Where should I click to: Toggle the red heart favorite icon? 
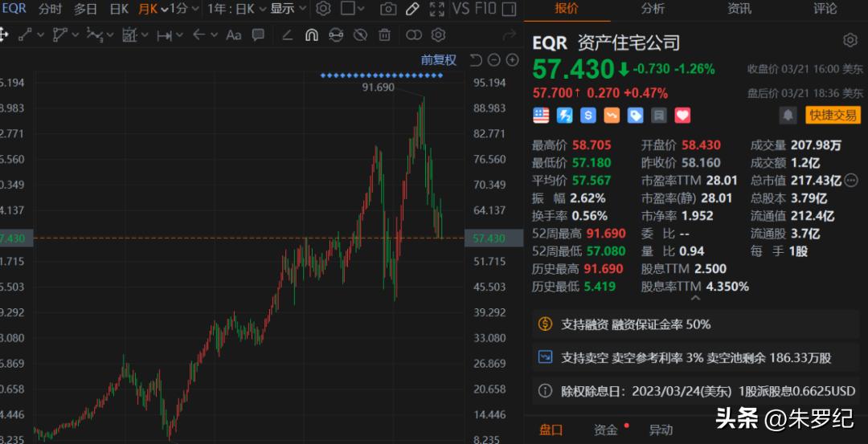coord(682,115)
